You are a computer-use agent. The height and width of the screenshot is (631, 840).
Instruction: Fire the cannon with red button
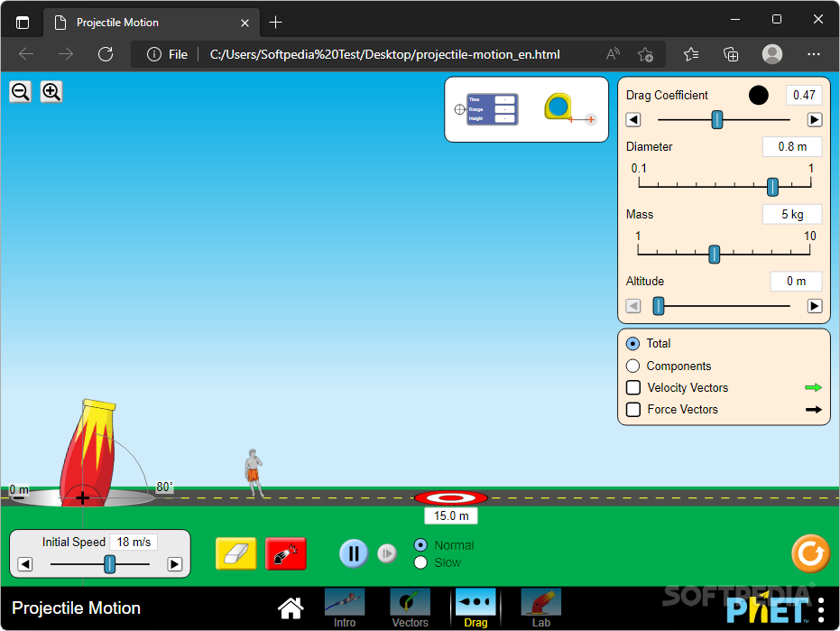pos(285,553)
